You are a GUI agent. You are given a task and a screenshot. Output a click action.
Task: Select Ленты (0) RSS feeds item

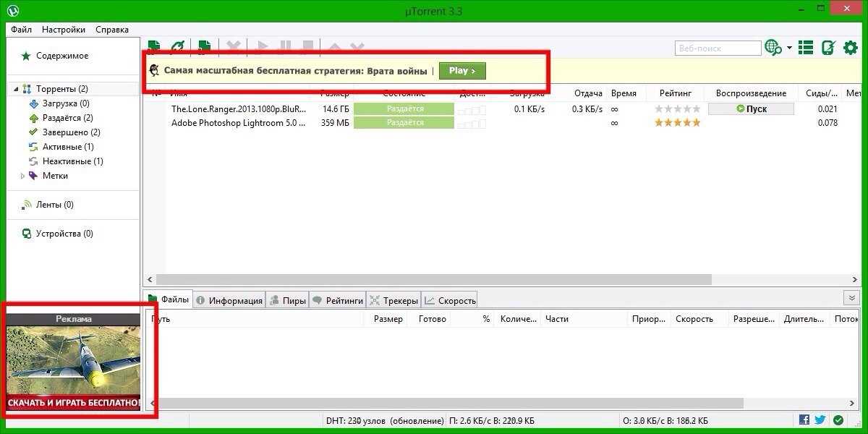[55, 205]
